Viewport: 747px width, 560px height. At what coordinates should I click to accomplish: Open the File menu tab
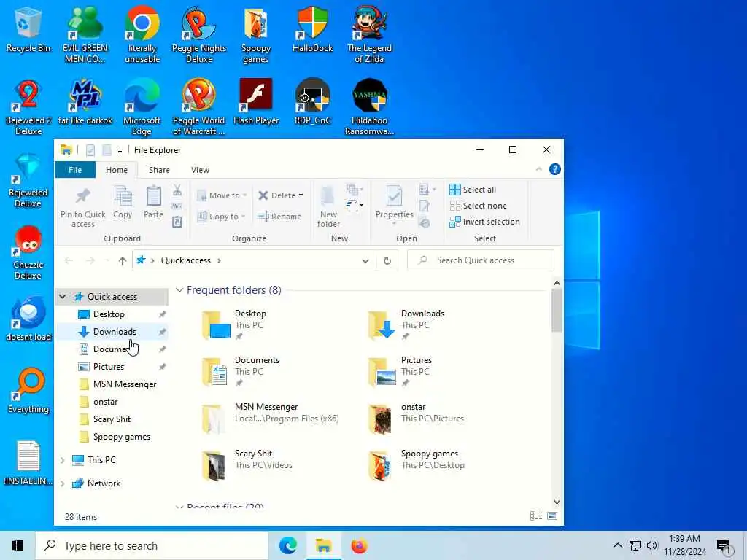(x=75, y=170)
